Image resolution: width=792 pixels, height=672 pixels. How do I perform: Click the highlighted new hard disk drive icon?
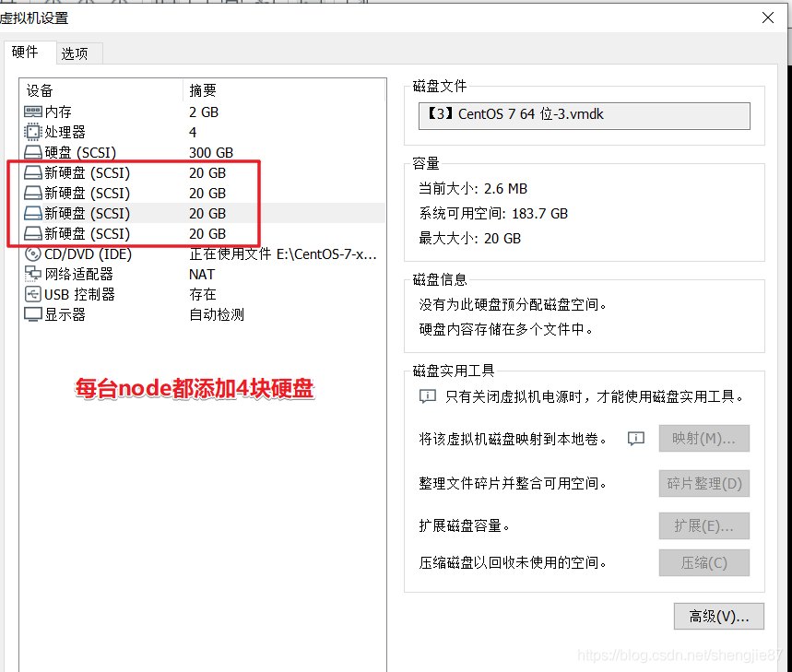click(x=33, y=213)
